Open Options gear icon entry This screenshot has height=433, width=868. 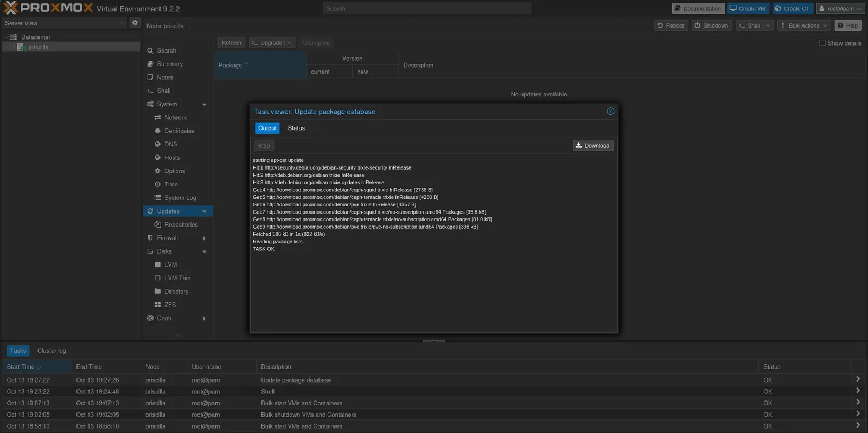click(x=158, y=171)
